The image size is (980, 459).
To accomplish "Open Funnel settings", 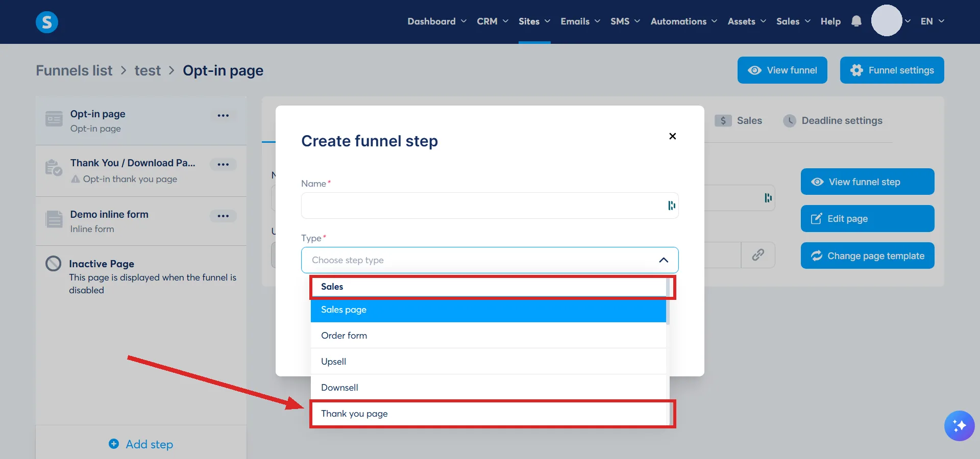I will coord(892,70).
